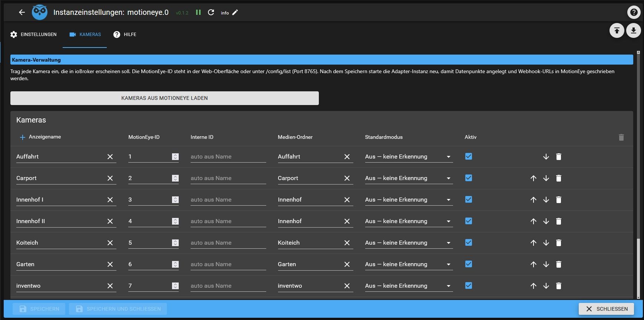This screenshot has height=320, width=644.
Task: Restart instance with the reload icon
Action: (211, 12)
